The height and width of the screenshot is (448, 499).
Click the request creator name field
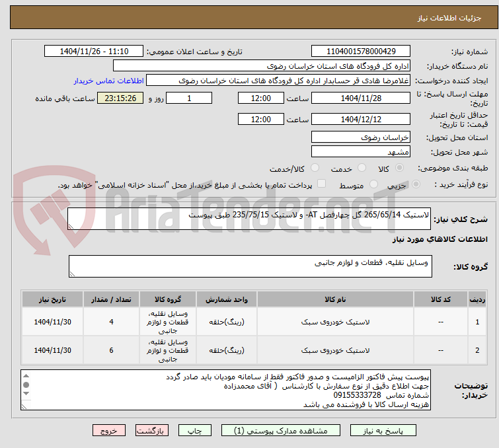pyautogui.click(x=278, y=80)
